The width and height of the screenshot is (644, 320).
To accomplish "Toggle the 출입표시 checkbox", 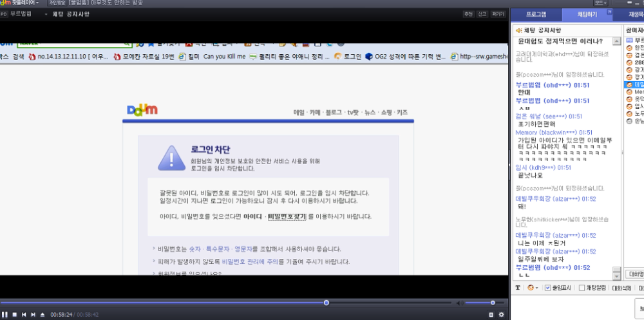I will [547, 288].
